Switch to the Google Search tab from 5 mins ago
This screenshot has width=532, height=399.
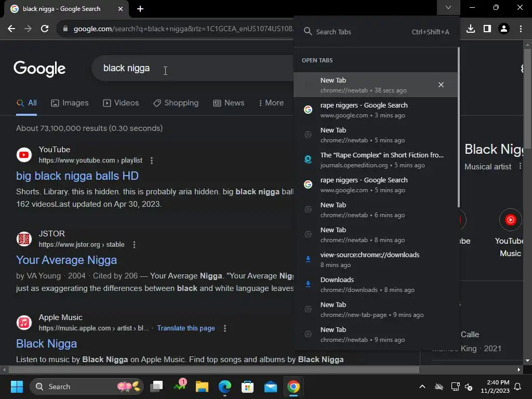pos(376,185)
